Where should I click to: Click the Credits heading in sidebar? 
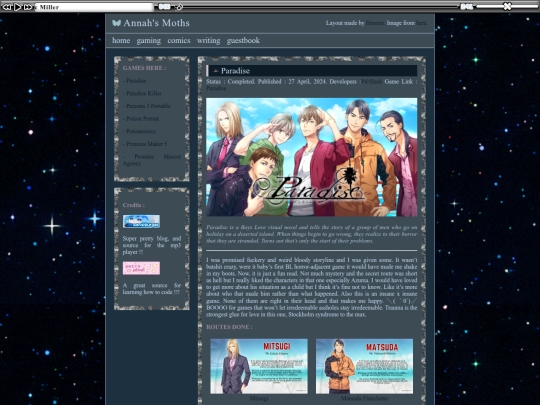134,205
